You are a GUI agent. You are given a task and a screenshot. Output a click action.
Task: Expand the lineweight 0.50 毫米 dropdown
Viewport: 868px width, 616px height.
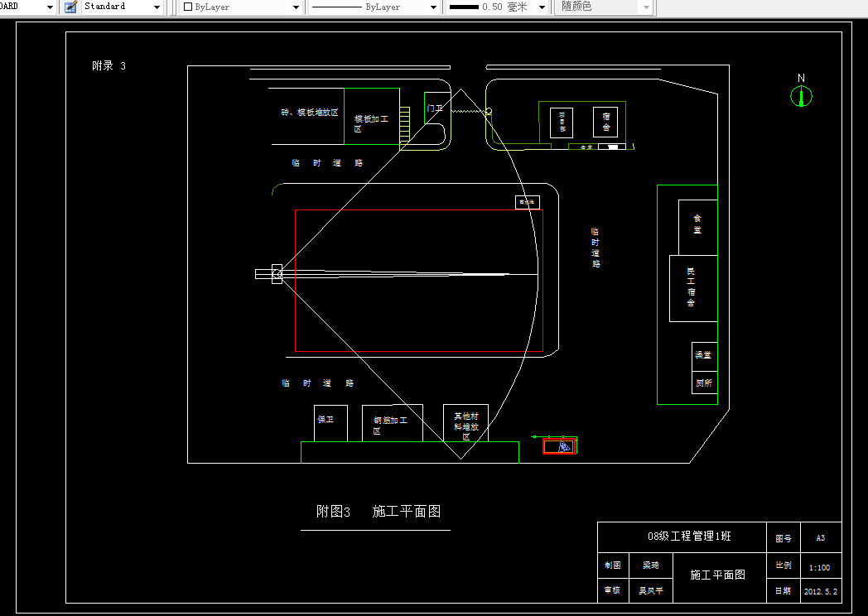click(x=542, y=7)
